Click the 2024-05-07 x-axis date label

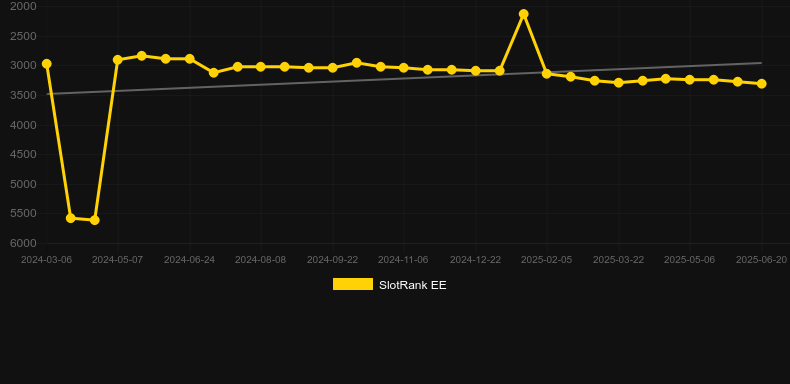click(x=117, y=260)
